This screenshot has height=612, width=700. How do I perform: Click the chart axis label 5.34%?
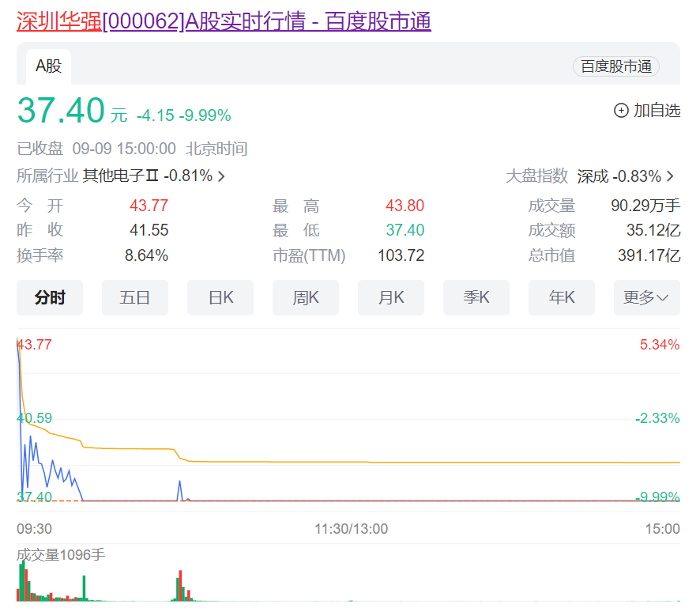[x=660, y=345]
